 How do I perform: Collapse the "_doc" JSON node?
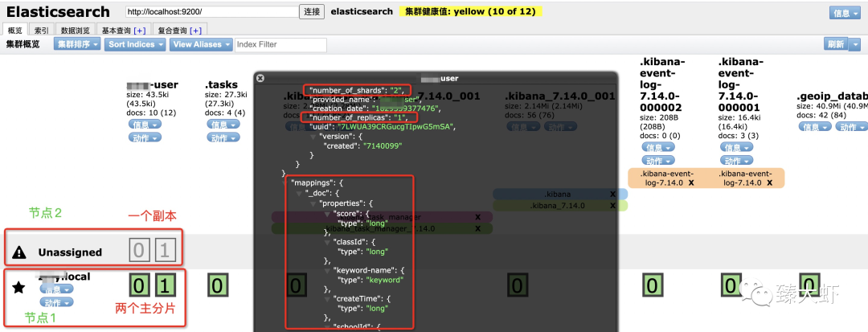[x=300, y=193]
